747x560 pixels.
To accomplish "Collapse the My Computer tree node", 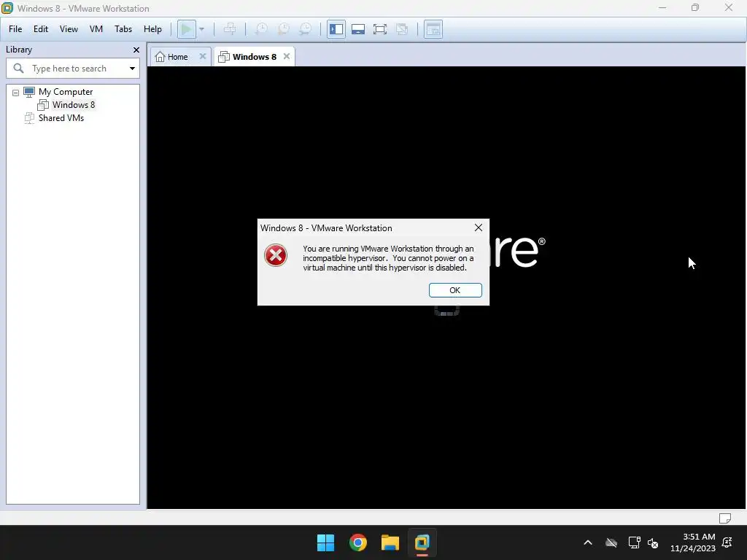I will (16, 93).
